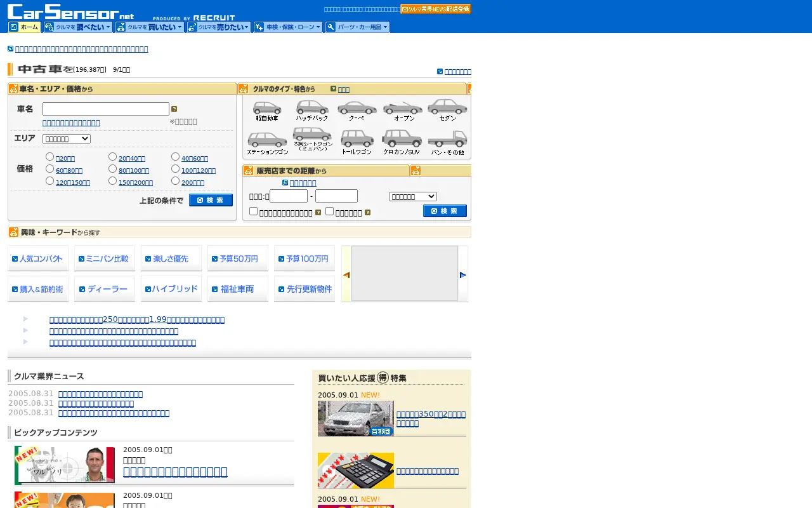Select the ~20 price radio button
The width and height of the screenshot is (812, 508).
49,157
